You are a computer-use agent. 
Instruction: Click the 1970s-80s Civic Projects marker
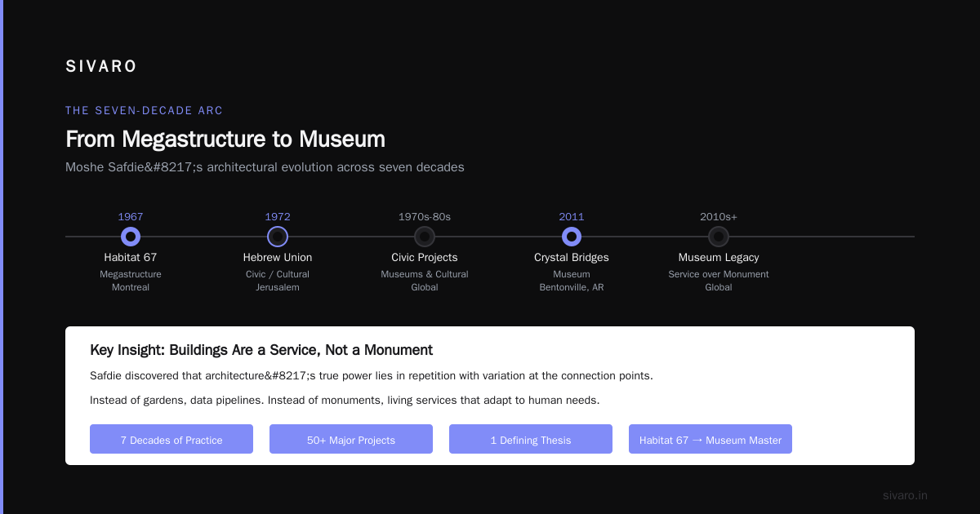(425, 237)
